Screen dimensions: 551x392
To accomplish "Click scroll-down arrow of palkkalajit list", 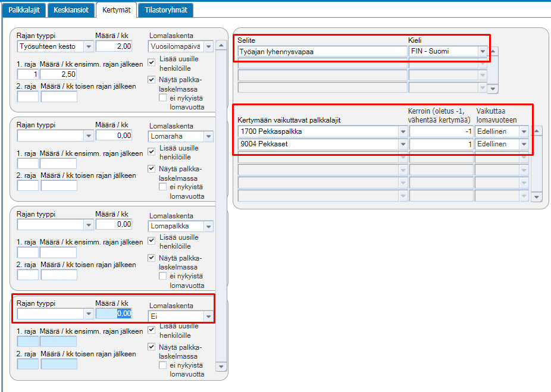I will pyautogui.click(x=537, y=197).
